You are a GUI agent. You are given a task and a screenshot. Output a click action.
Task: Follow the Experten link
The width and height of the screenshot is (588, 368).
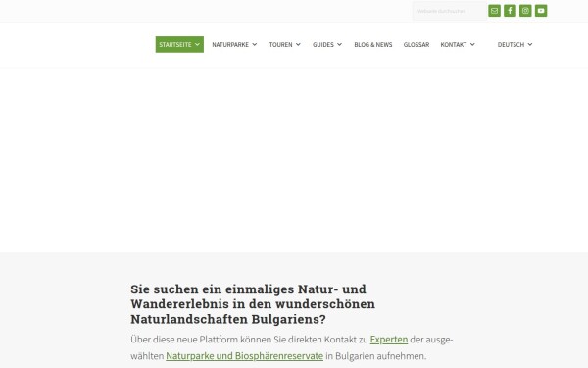point(389,340)
